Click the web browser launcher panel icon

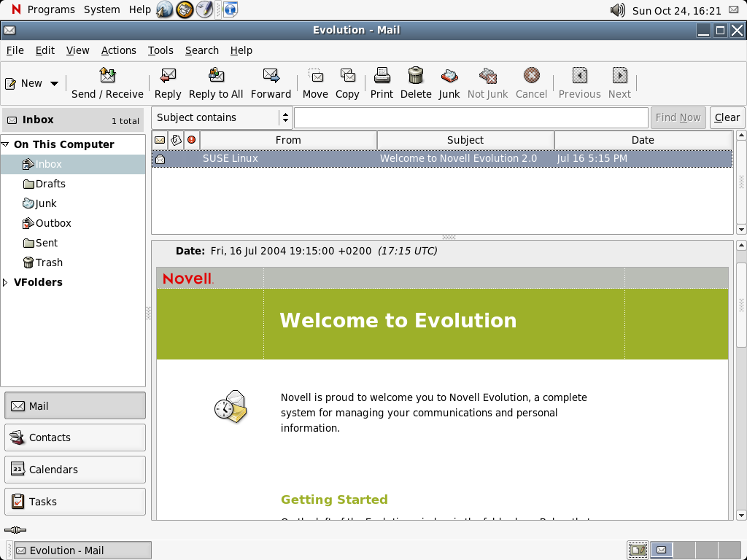(164, 9)
